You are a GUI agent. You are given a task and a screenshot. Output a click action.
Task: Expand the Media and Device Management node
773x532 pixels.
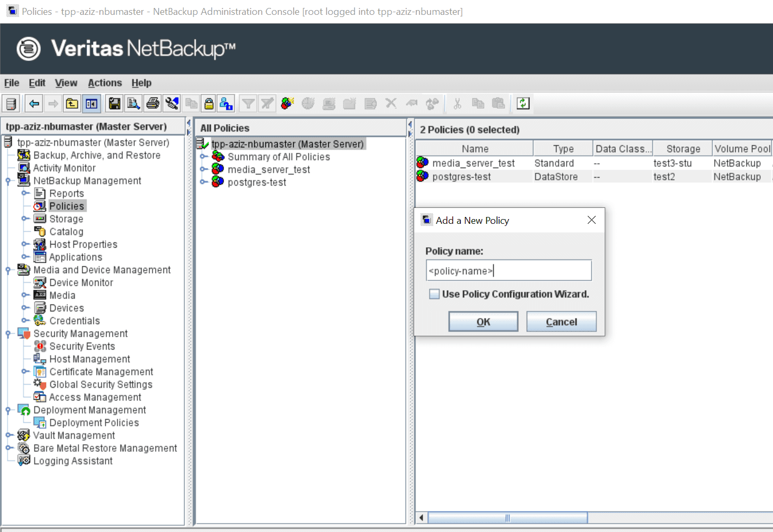tap(9, 269)
